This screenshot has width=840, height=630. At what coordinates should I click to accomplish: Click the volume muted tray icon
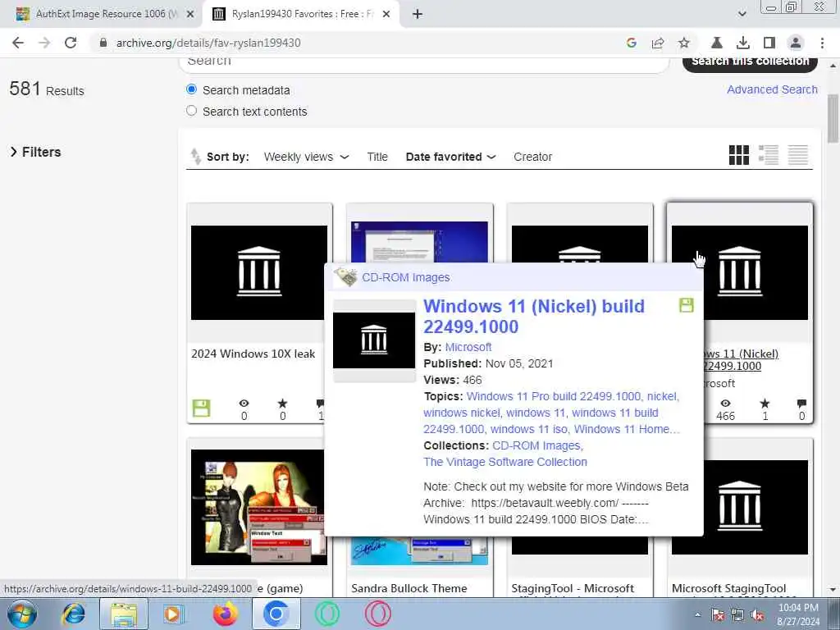tap(757, 615)
